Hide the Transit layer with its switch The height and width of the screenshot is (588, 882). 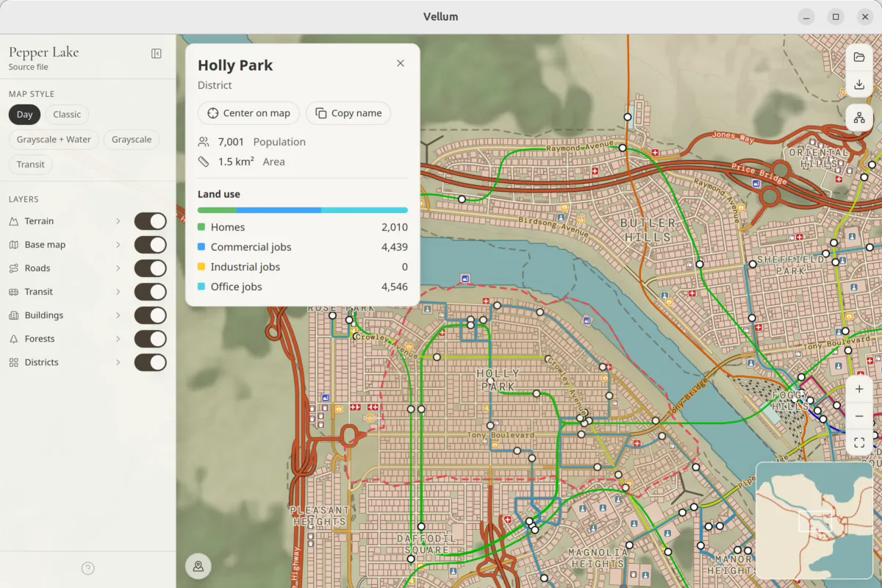pyautogui.click(x=151, y=292)
